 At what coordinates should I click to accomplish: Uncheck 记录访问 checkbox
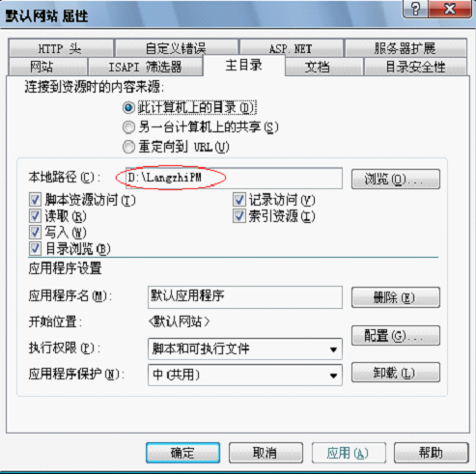click(238, 200)
